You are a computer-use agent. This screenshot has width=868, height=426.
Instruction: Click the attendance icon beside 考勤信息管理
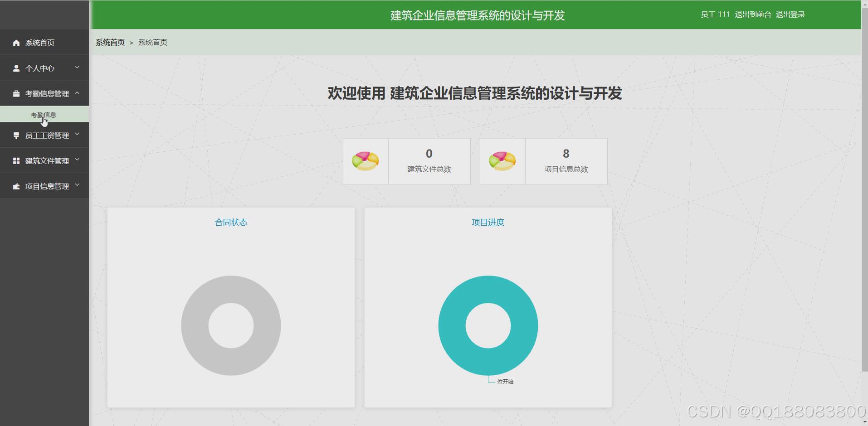(16, 93)
